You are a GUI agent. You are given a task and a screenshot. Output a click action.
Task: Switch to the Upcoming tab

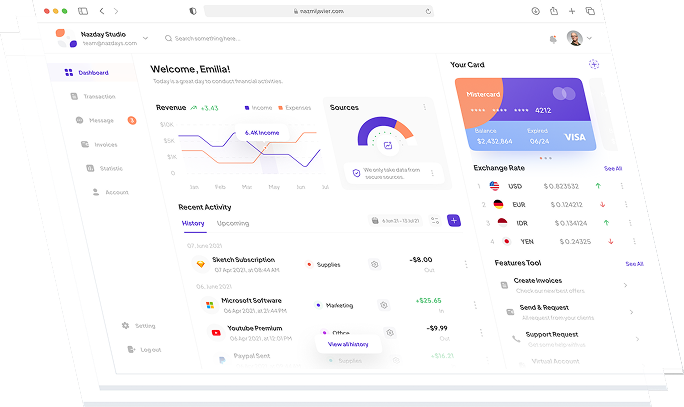tap(233, 223)
